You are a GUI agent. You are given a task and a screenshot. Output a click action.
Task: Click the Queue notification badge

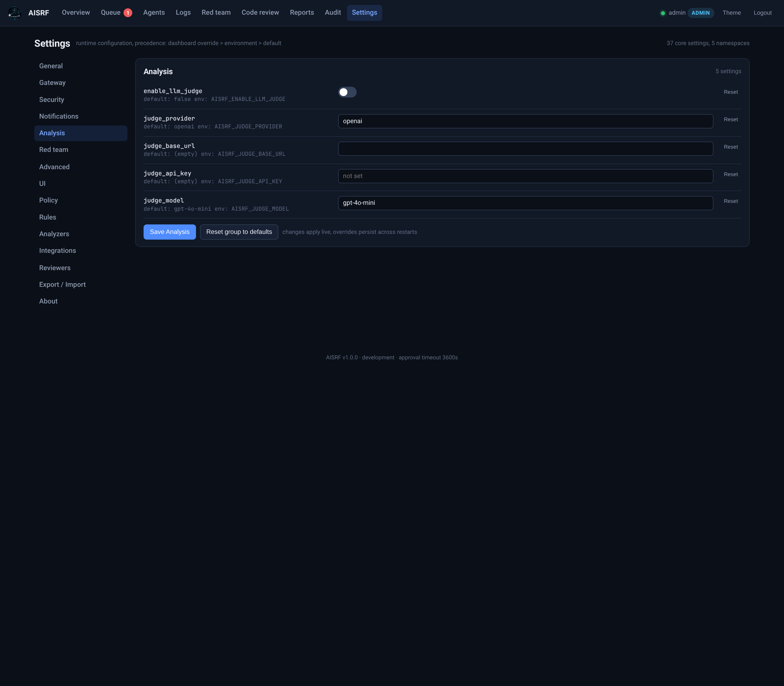(x=128, y=13)
